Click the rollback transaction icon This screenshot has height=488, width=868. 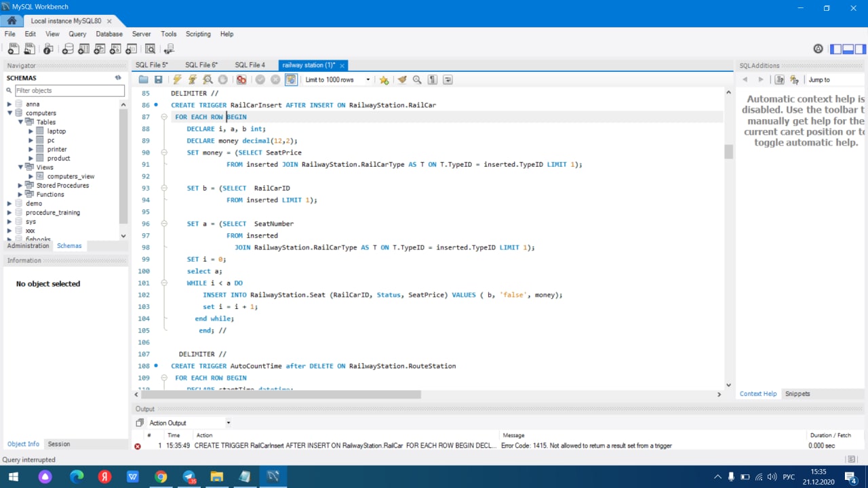[x=275, y=80]
